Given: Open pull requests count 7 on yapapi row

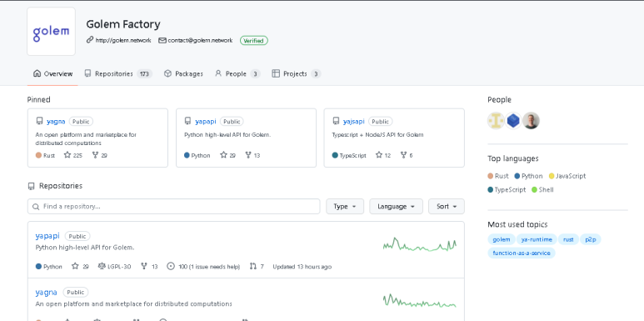Looking at the screenshot, I should tap(257, 266).
